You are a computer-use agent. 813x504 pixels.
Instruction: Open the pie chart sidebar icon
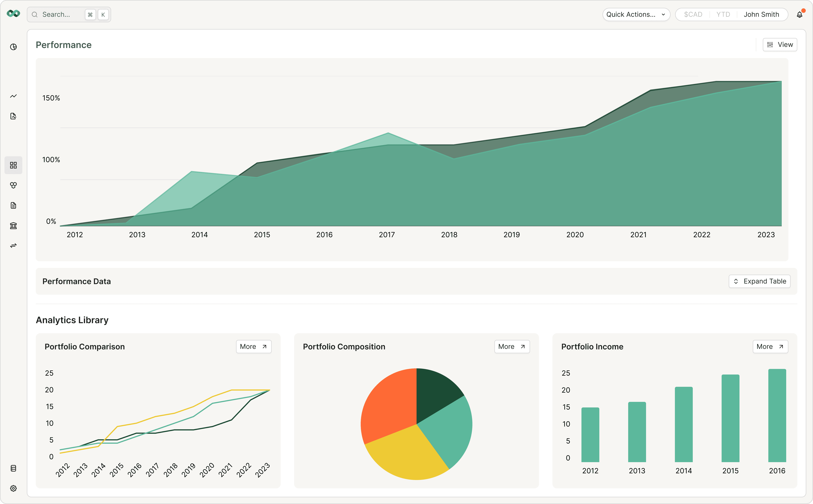coord(13,47)
